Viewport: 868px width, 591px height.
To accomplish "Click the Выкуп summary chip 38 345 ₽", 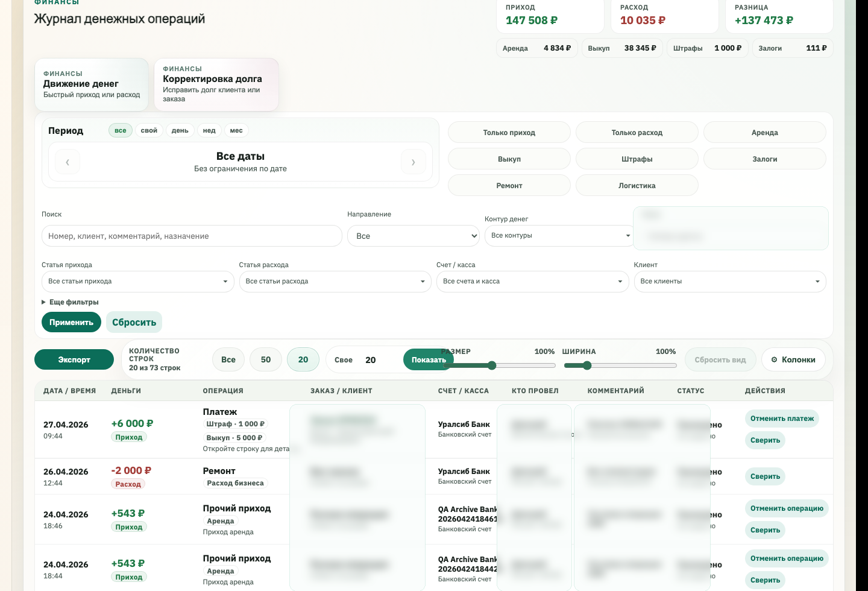I will click(622, 48).
